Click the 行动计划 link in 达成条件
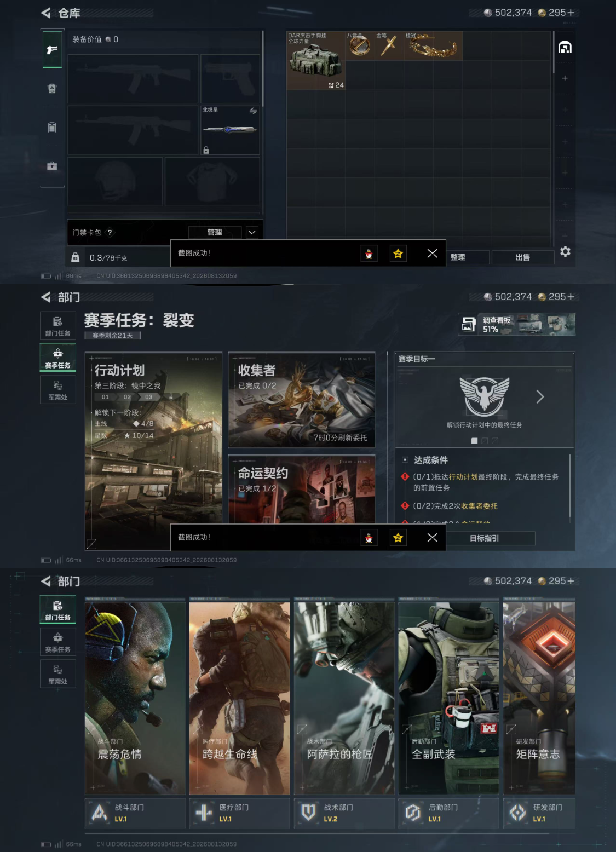Screen dimensions: 616x852 463,477
